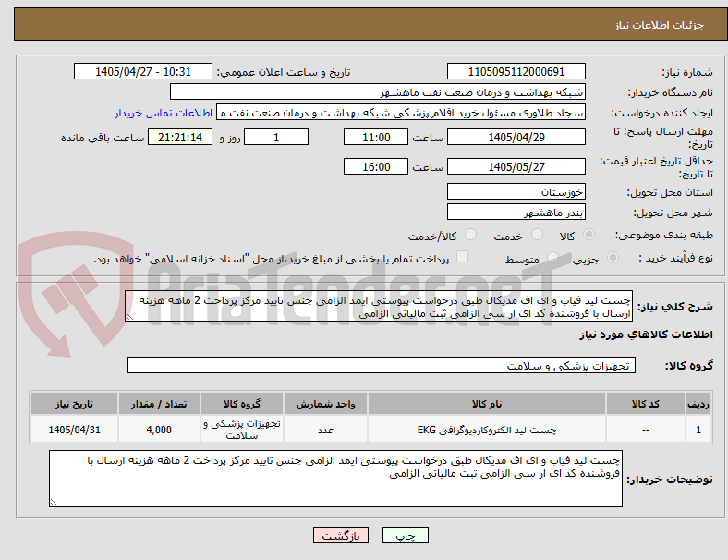This screenshot has width=728, height=560.
Task: Click the بازگشت (back) button
Action: (340, 535)
